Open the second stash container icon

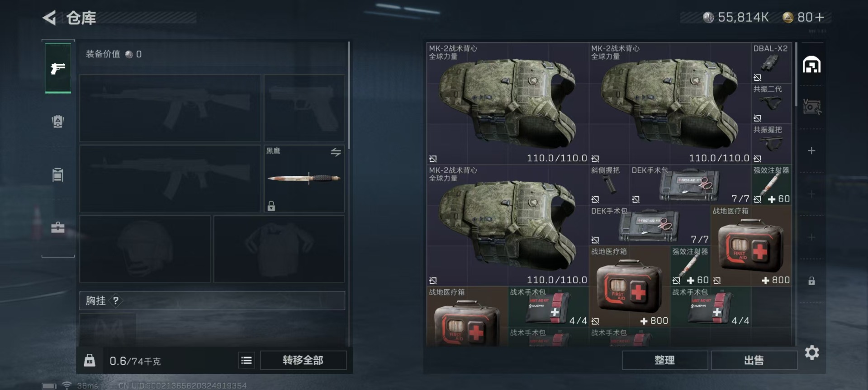pyautogui.click(x=812, y=107)
